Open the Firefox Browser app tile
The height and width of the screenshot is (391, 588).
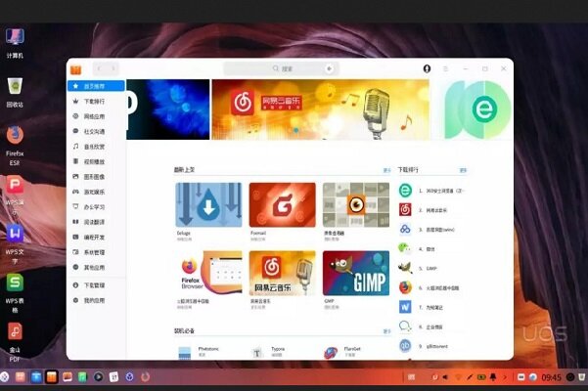coord(208,274)
